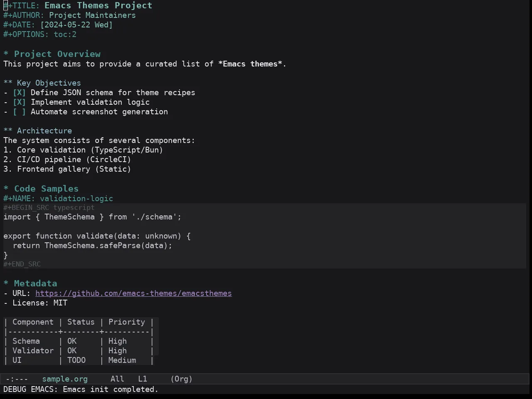This screenshot has height=399, width=532.
Task: Click the sample.org buffer name in mode line
Action: (x=65, y=379)
